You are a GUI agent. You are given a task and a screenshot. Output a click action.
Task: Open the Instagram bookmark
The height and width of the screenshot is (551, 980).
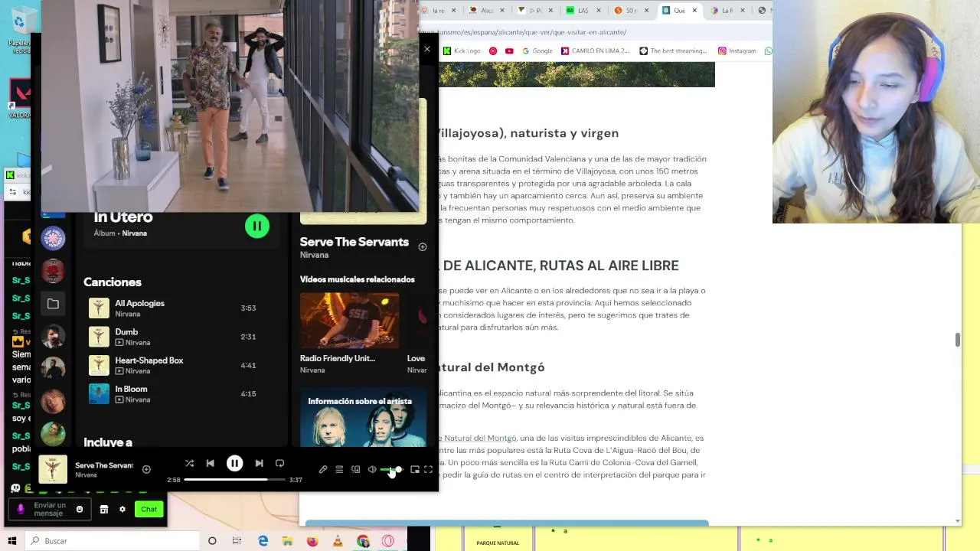(x=737, y=51)
